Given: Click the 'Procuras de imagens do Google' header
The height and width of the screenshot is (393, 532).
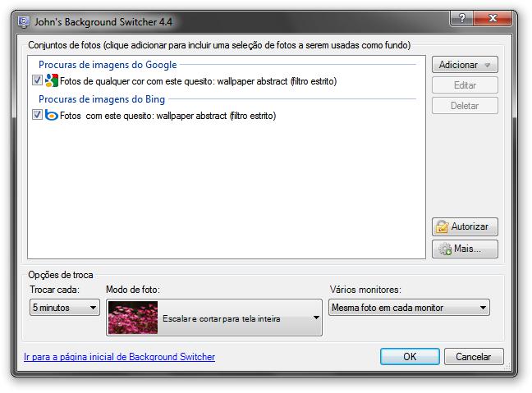Looking at the screenshot, I should click(x=108, y=65).
